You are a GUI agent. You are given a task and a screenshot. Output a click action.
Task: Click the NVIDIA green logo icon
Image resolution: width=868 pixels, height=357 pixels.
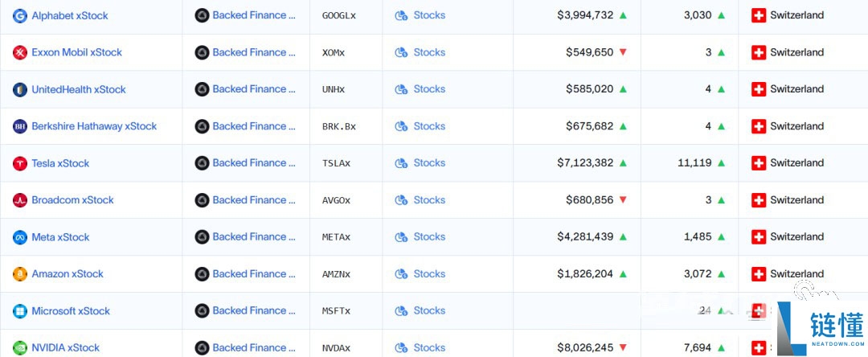20,348
